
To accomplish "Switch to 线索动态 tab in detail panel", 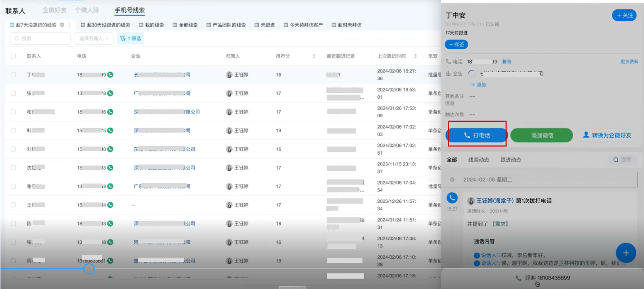I will coord(478,160).
